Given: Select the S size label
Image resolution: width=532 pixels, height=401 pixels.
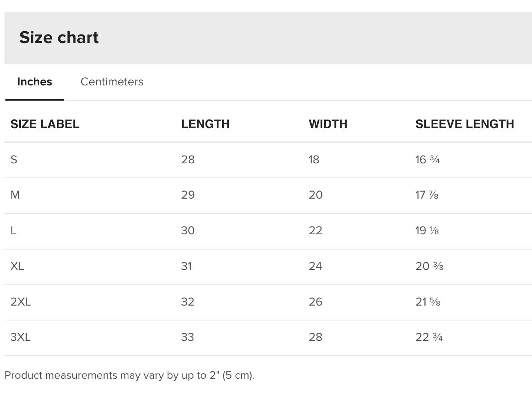Looking at the screenshot, I should click(x=14, y=160).
